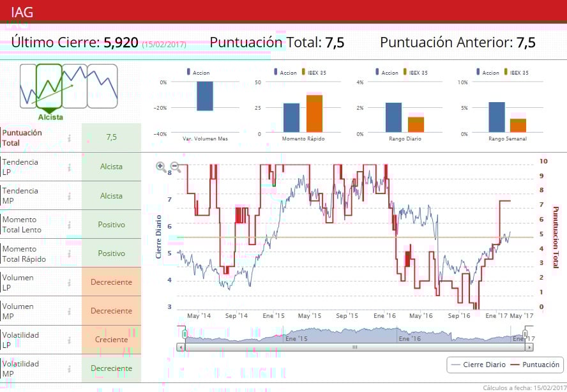567x392 pixels.
Task: Click the navigator left range handle
Action: [x=185, y=333]
